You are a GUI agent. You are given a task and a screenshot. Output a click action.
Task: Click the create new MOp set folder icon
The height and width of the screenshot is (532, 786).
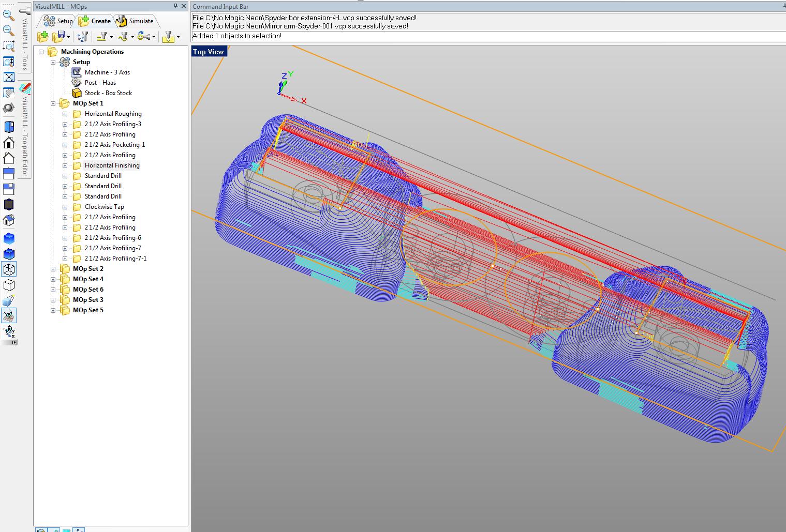tap(43, 37)
